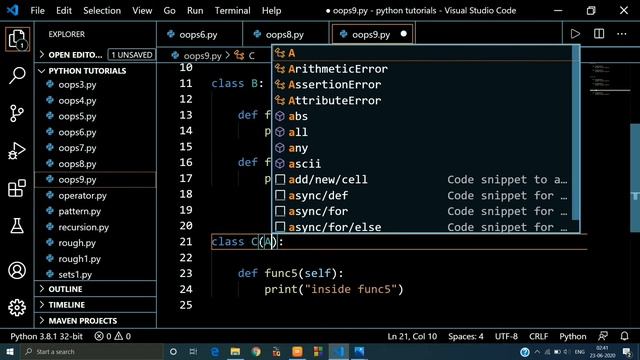
Task: Select Python 3.8.1 32-bit interpreter
Action: pyautogui.click(x=47, y=336)
